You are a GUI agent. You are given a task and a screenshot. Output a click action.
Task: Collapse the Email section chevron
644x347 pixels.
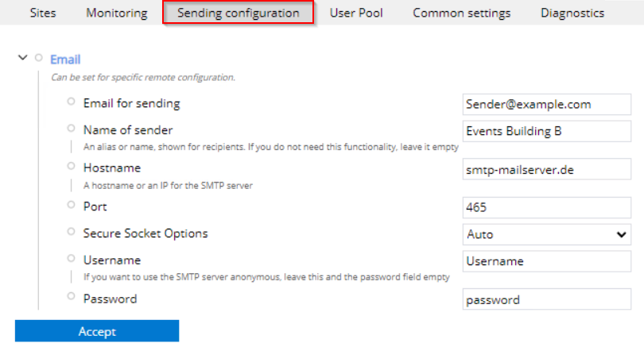click(22, 58)
